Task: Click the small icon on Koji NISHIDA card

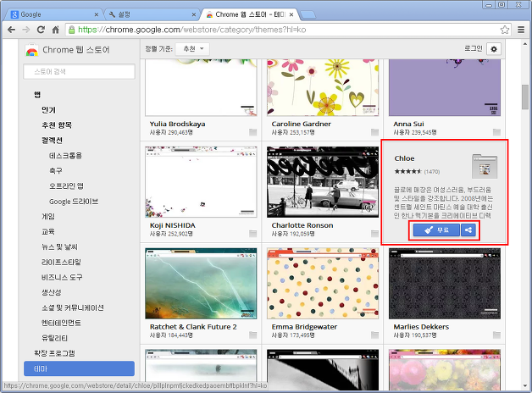Action: [x=252, y=234]
